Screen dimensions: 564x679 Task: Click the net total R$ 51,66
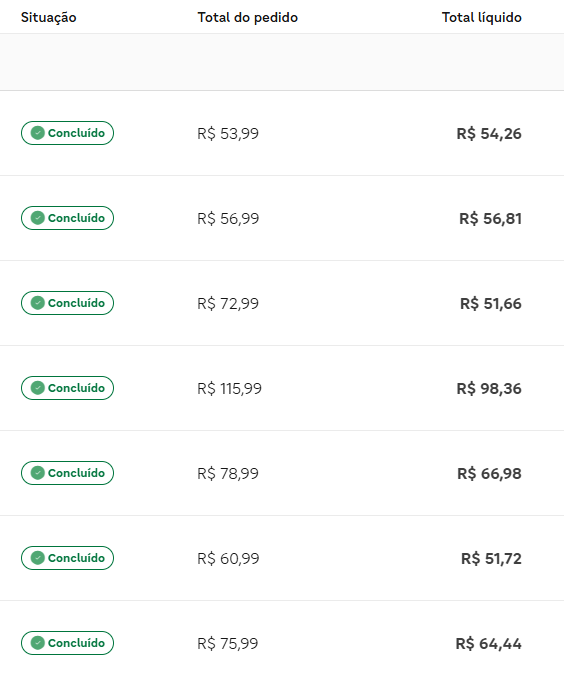click(x=490, y=303)
